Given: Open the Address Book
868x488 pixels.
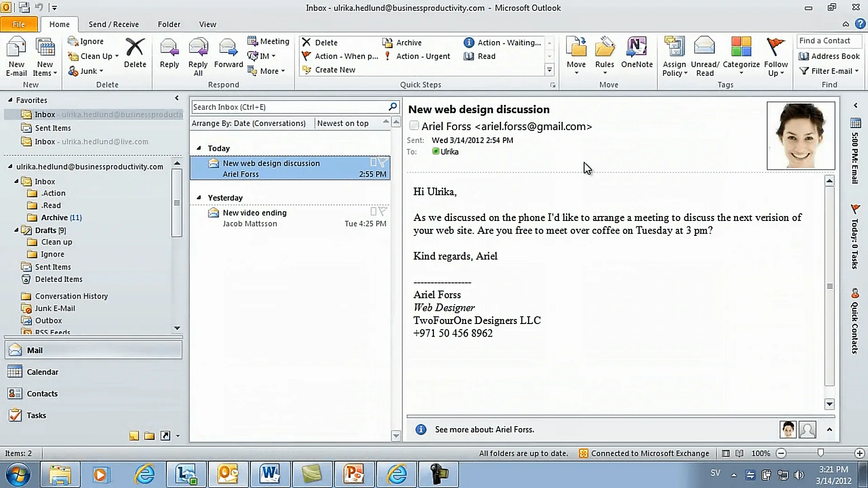Looking at the screenshot, I should click(x=829, y=56).
